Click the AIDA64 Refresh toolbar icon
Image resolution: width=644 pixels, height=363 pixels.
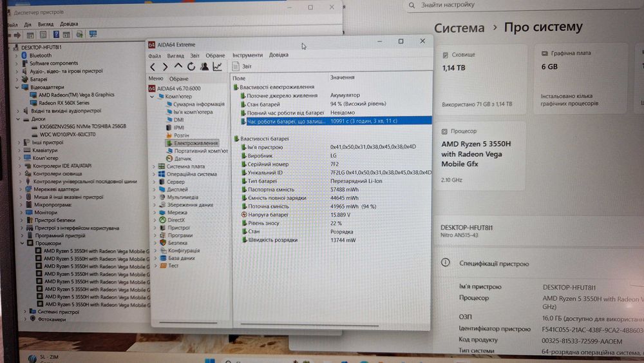pyautogui.click(x=191, y=66)
